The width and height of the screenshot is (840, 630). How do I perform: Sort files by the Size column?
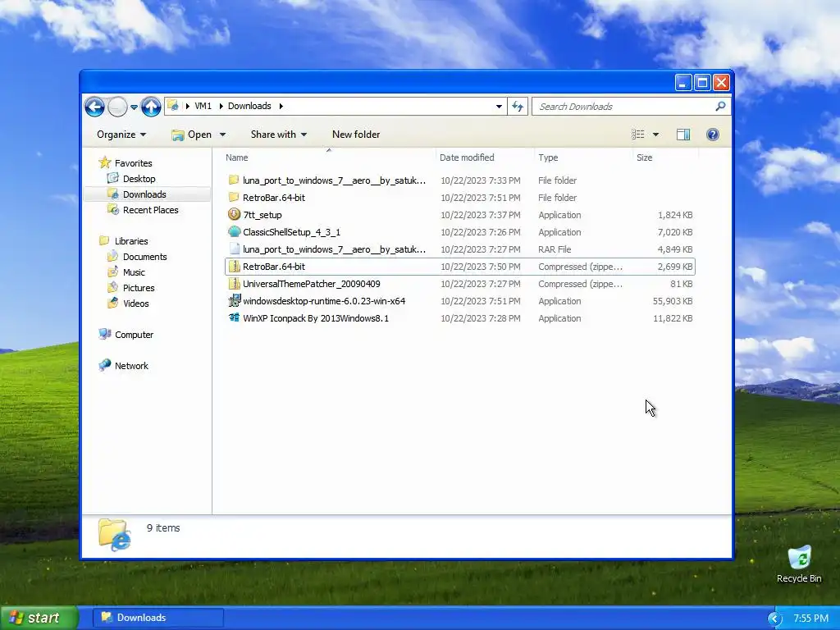pos(645,157)
